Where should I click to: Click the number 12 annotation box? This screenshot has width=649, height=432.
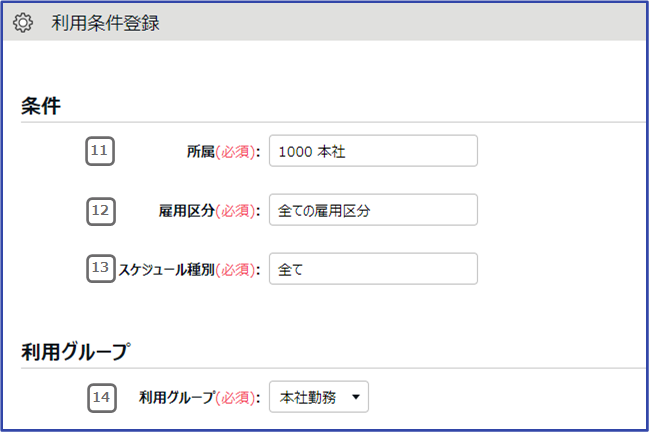click(x=101, y=211)
